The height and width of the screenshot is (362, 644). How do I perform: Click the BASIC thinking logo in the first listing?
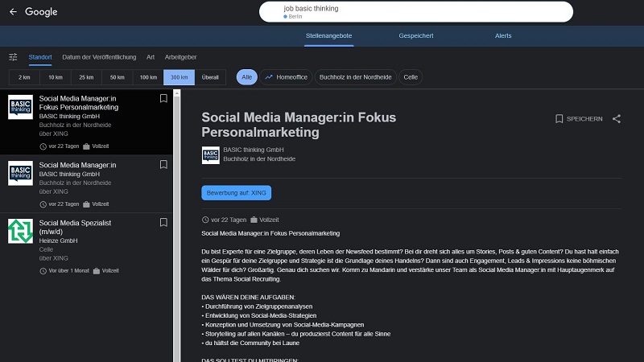point(21,107)
